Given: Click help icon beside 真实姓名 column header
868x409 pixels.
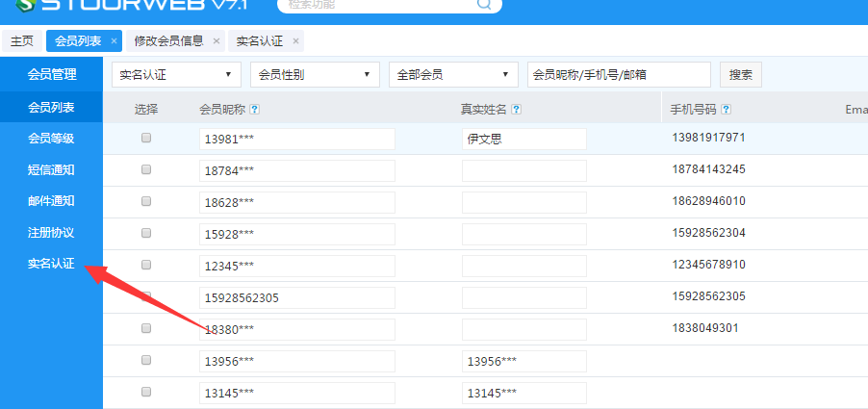Looking at the screenshot, I should click(x=517, y=110).
